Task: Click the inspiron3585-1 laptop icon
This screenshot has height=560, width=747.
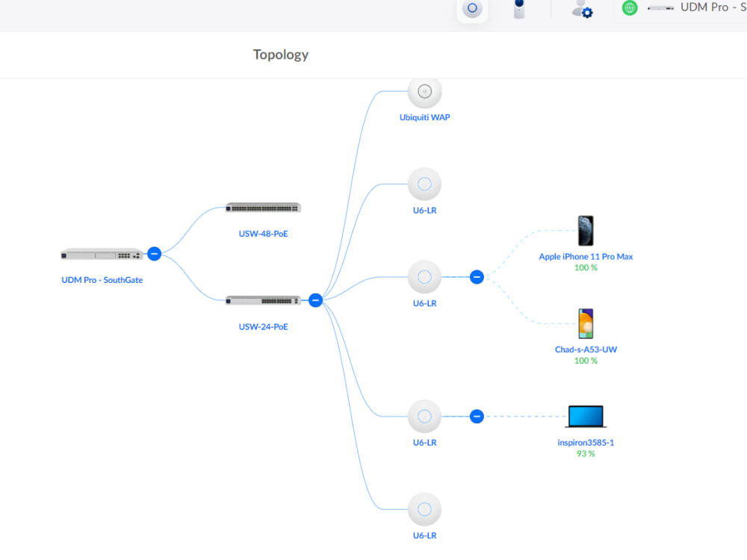Action: click(586, 415)
